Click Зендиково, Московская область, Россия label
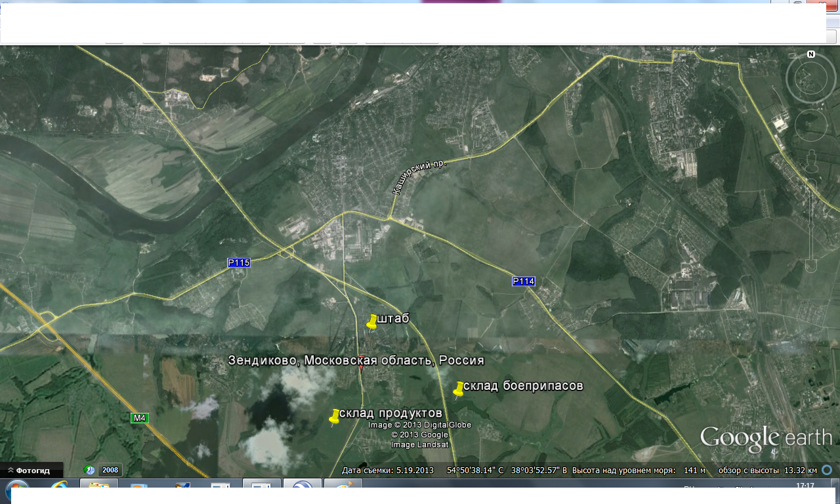Image resolution: width=840 pixels, height=504 pixels. (356, 360)
